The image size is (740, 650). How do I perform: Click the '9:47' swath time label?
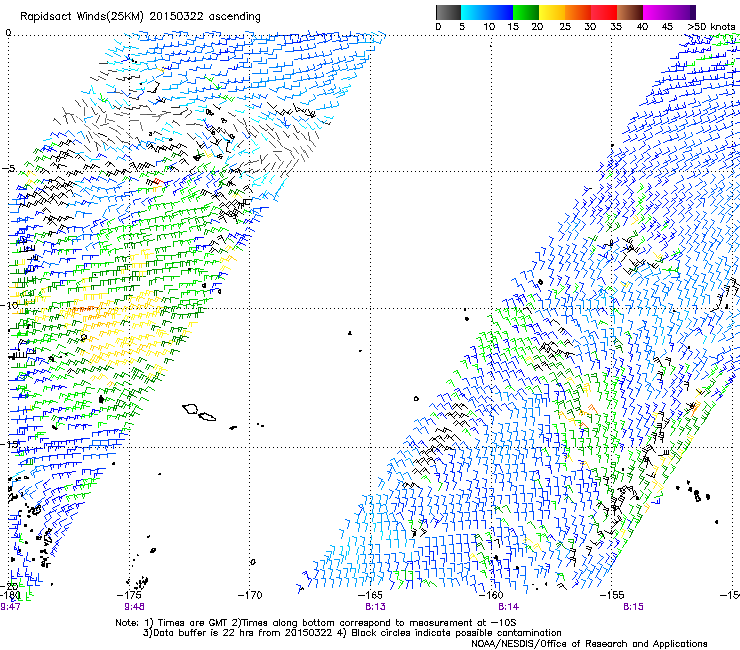pyautogui.click(x=10, y=607)
